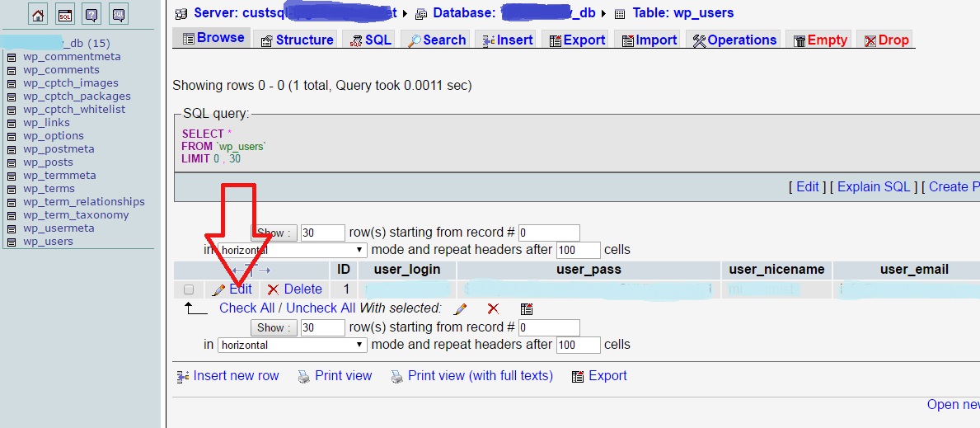Click the red Drop tab
This screenshot has width=980, height=428.
click(885, 40)
